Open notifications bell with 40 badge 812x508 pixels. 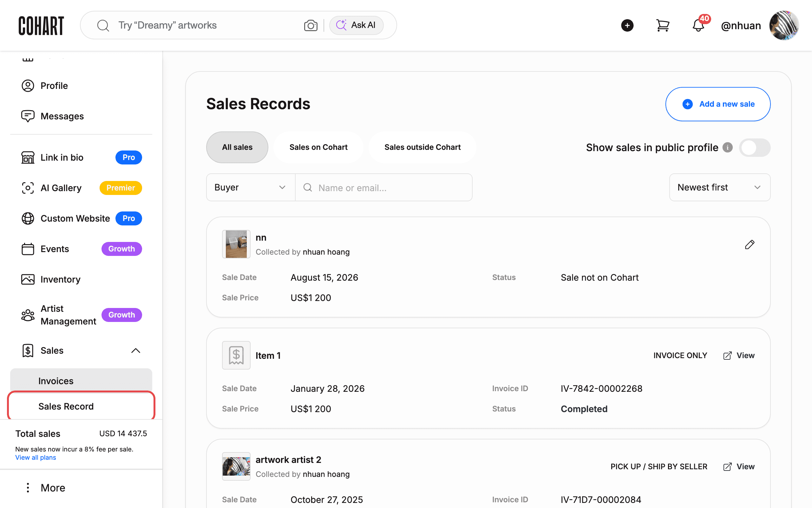tap(698, 25)
